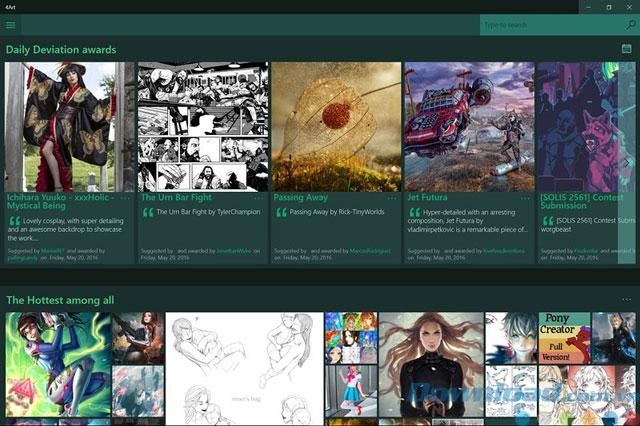Click the search magnifier icon

pyautogui.click(x=631, y=25)
